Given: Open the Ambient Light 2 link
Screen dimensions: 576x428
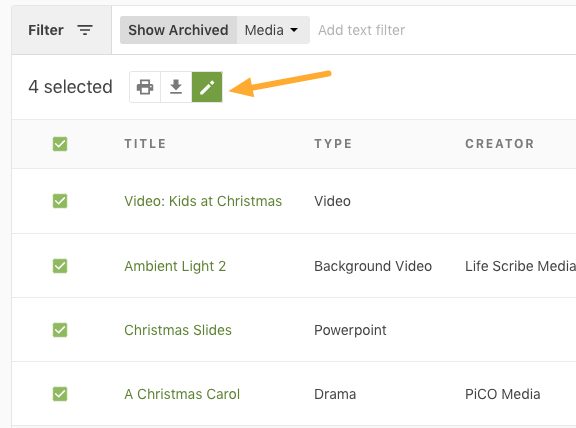Looking at the screenshot, I should [175, 266].
